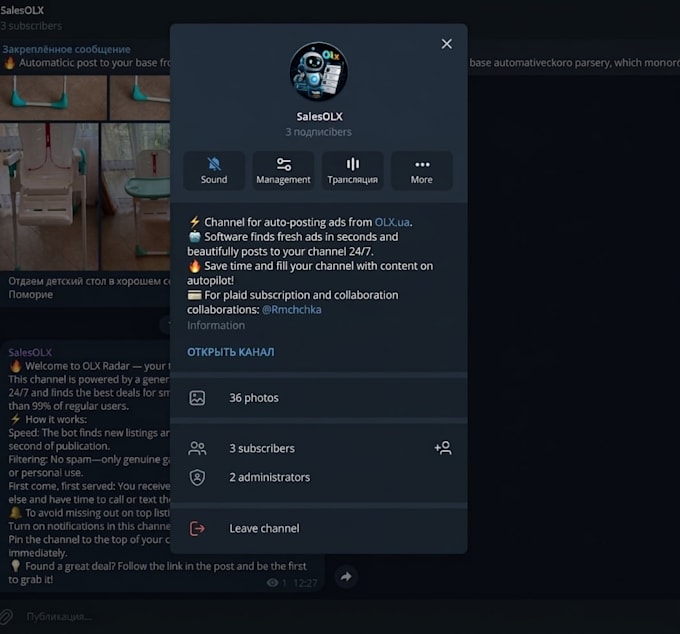Toggle the Sound mute bell button

214,170
